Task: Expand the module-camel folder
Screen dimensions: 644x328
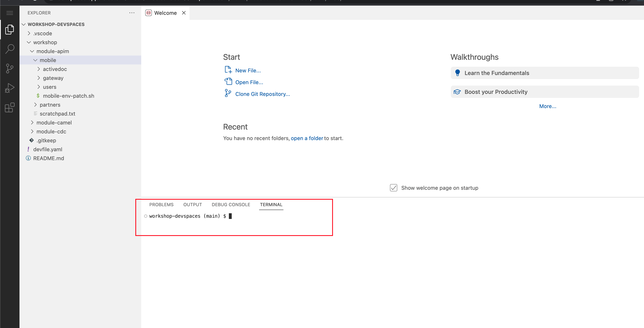Action: (x=32, y=122)
